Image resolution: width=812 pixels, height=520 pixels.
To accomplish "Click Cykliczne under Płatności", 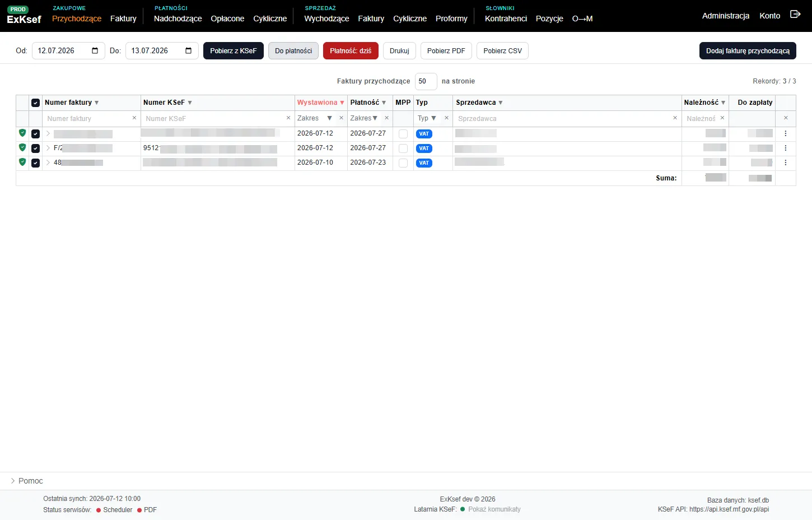I will pos(270,18).
